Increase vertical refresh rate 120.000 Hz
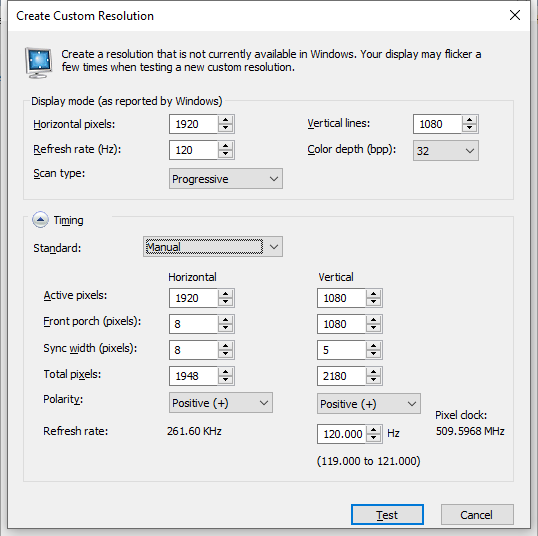Image resolution: width=538 pixels, height=536 pixels. coord(373,430)
